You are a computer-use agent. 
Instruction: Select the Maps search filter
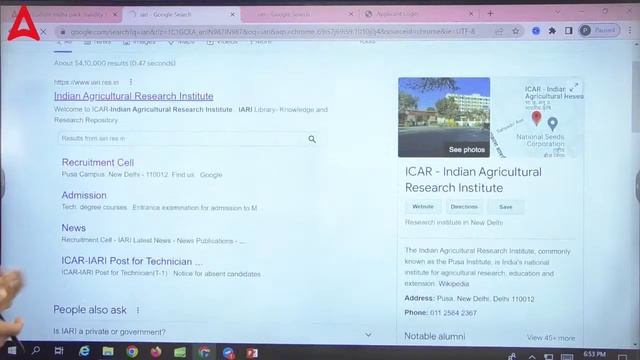[181, 42]
